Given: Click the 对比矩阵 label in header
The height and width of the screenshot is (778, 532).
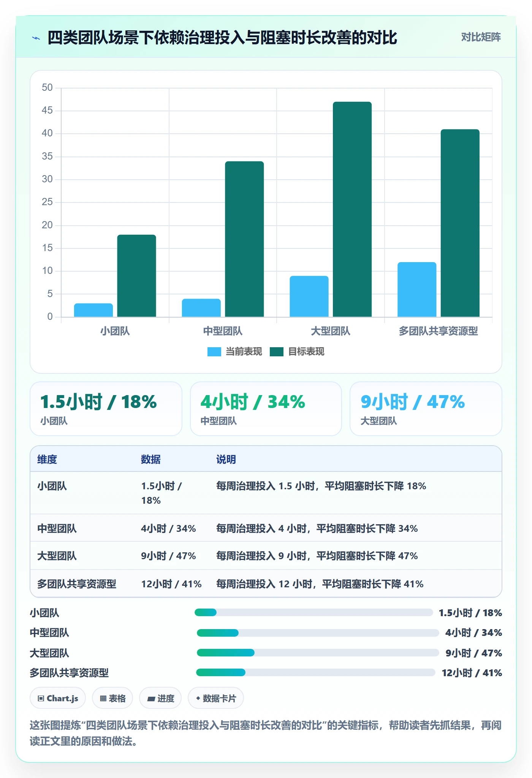Looking at the screenshot, I should pyautogui.click(x=481, y=37).
